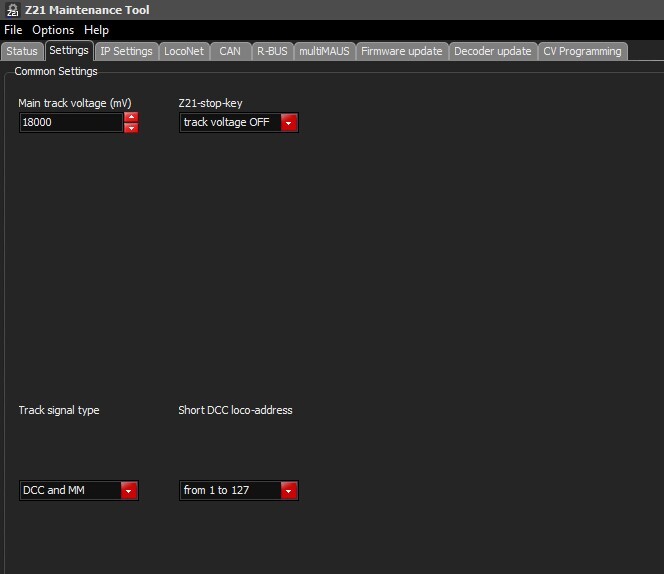Screen dimensions: 664x574
Task: Decrease main track voltage with down arrow
Action: click(131, 128)
